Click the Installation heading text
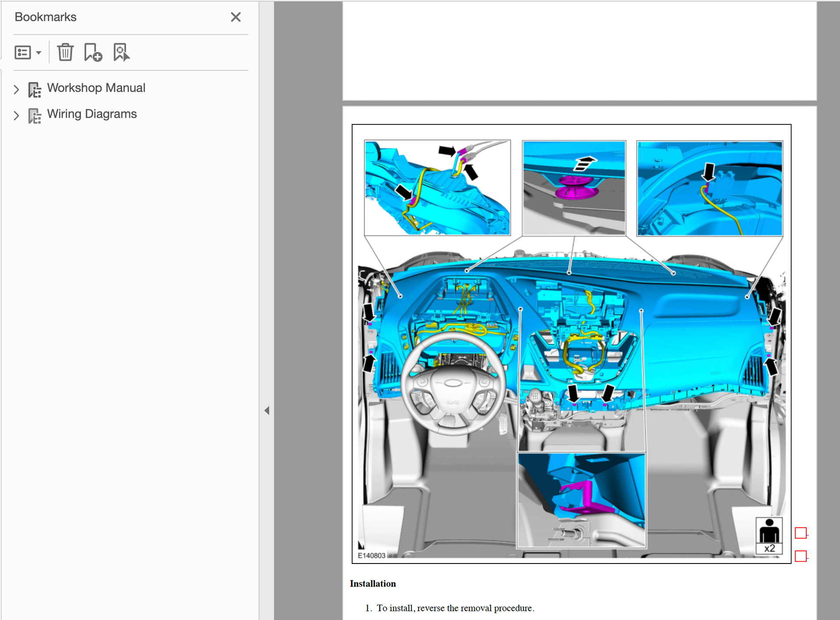The height and width of the screenshot is (620, 840). pyautogui.click(x=372, y=584)
